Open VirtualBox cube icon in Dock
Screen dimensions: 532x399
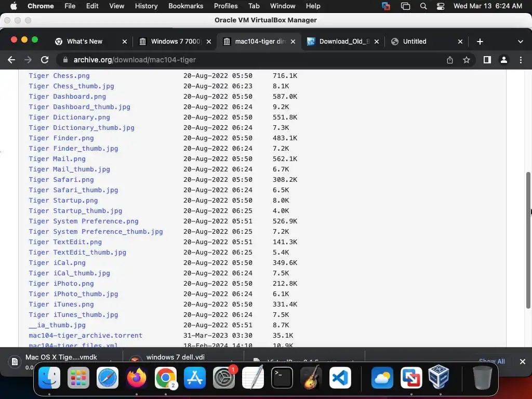click(x=439, y=377)
